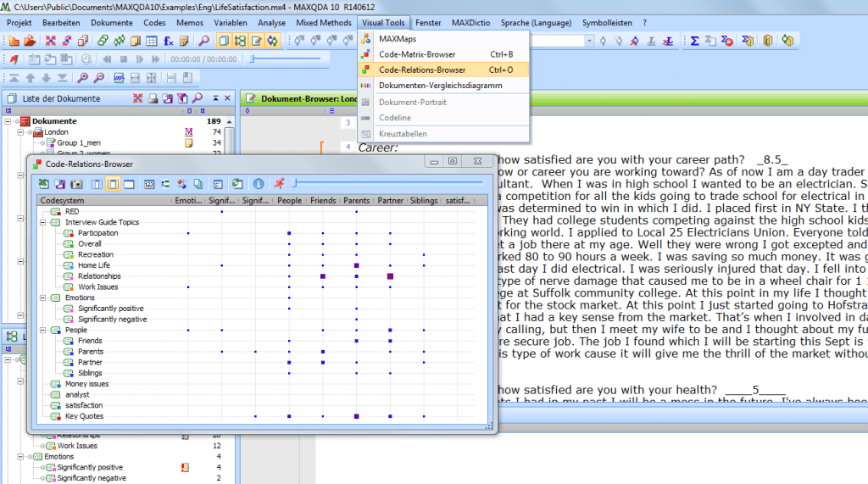Collapse Interview Guide Topics in Code-Relations-Browser
The image size is (868, 484).
click(43, 223)
